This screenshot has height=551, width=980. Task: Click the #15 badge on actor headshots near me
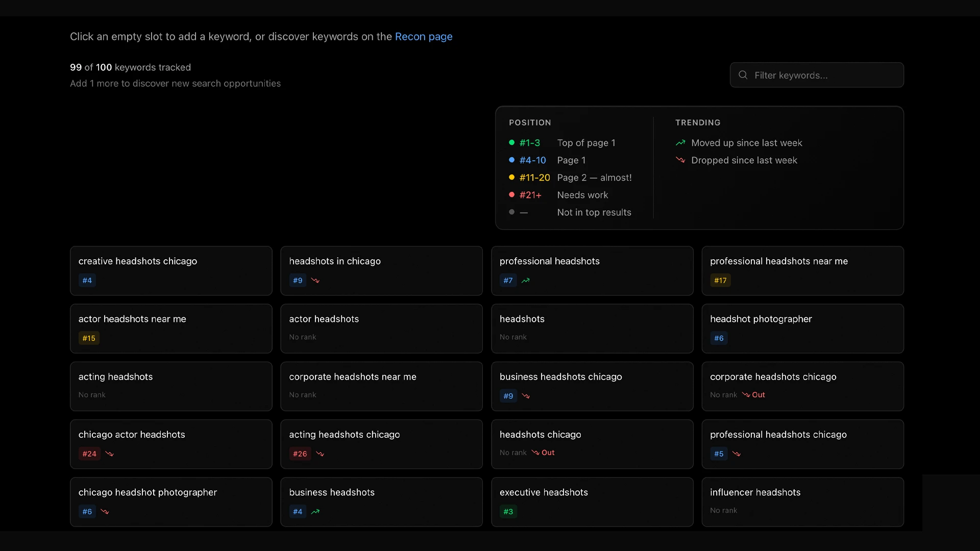89,338
